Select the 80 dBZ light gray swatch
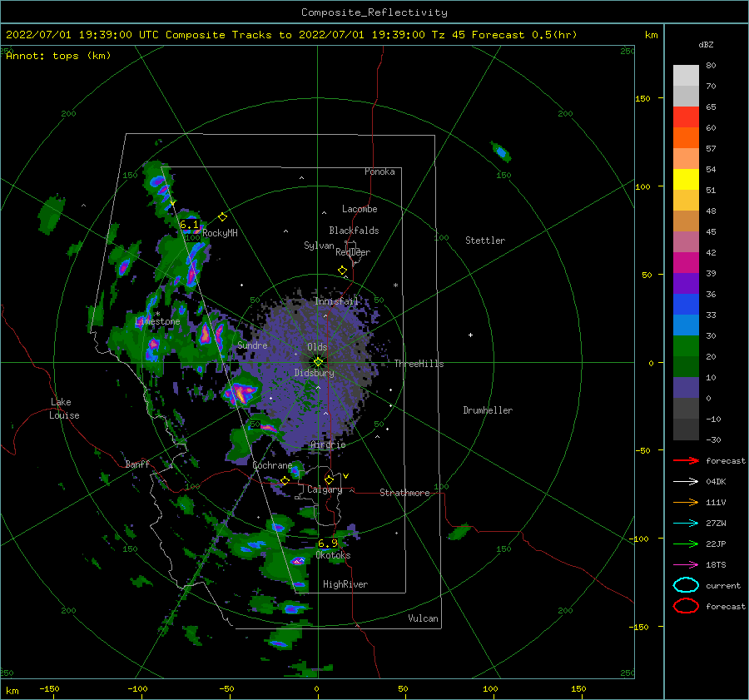 click(x=686, y=76)
